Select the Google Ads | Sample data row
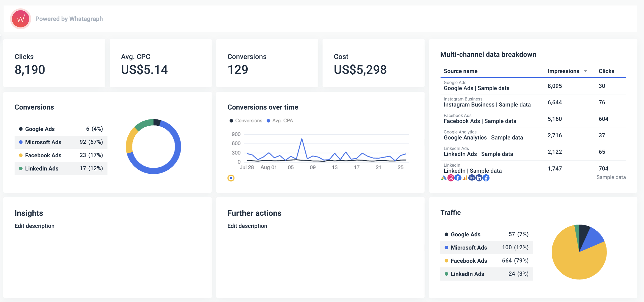Viewport: 644px width, 302px height. tap(533, 86)
